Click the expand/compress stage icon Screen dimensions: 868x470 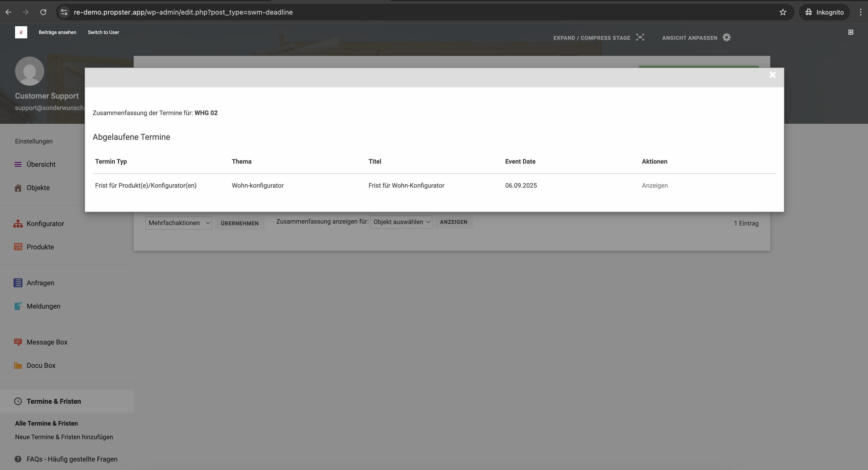pyautogui.click(x=640, y=37)
